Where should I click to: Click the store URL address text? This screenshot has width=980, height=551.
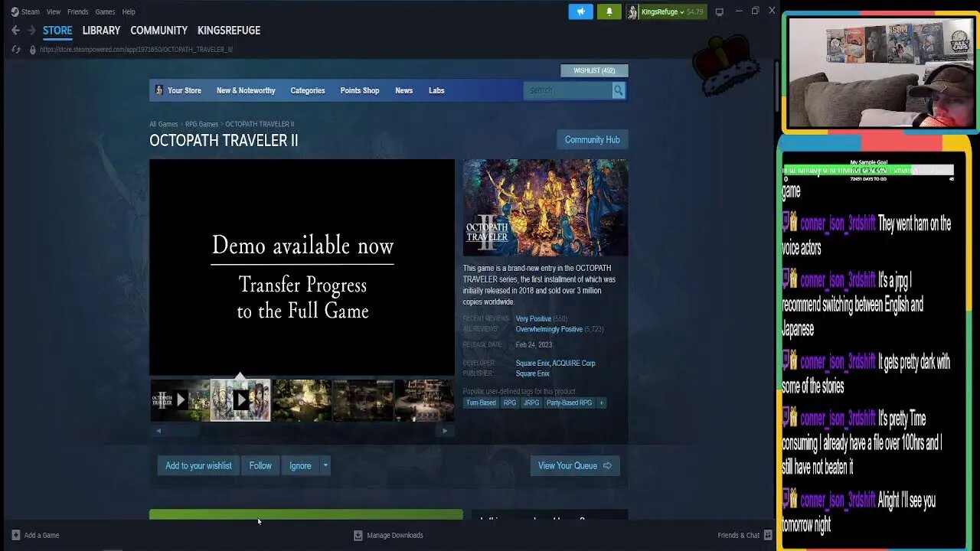136,49
